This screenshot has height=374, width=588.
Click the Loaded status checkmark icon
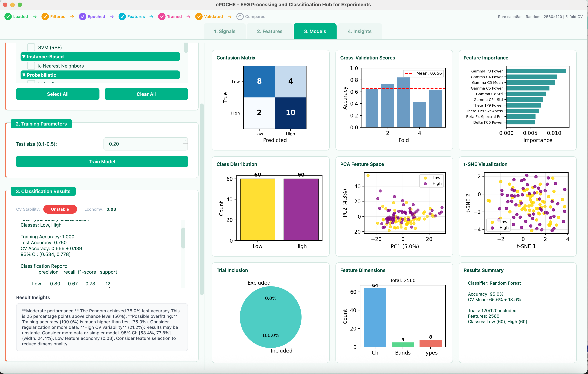coord(8,16)
